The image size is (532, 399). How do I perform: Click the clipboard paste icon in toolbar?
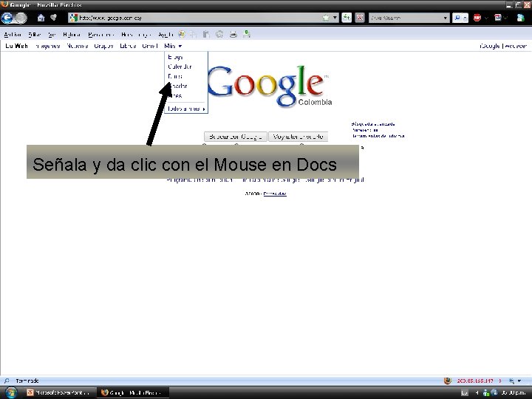206,34
